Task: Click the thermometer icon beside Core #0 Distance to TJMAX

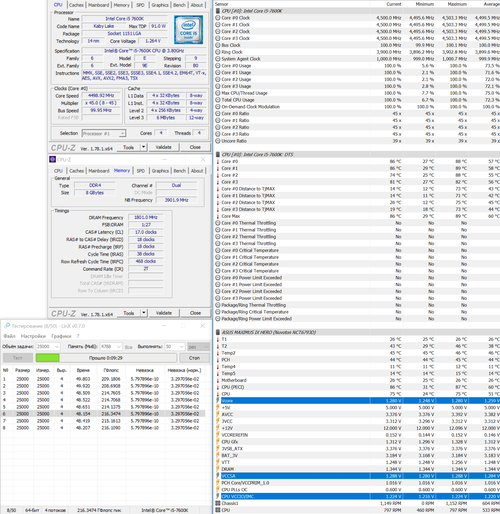Action: click(x=218, y=189)
